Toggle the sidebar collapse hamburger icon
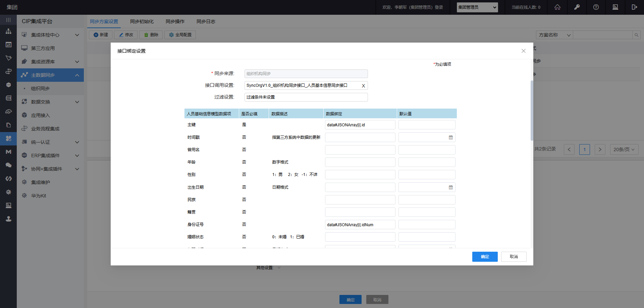Image resolution: width=644 pixels, height=308 pixels. pyautogui.click(x=8, y=20)
